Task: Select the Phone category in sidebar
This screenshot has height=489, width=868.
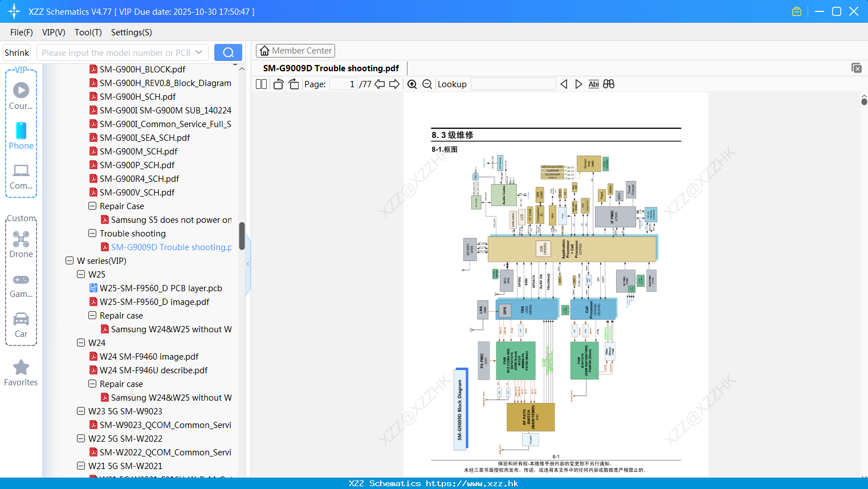Action: click(21, 136)
